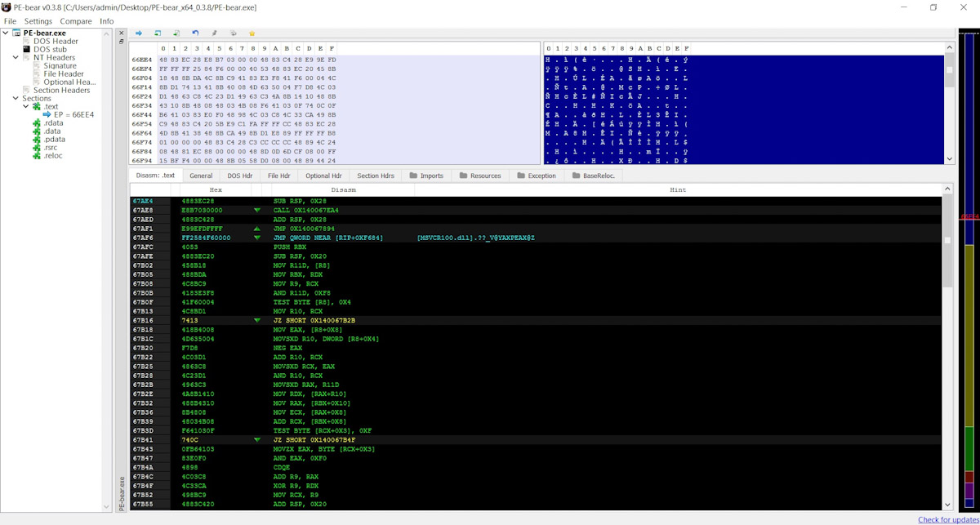Close the hex panel with X icon
The height and width of the screenshot is (525, 980).
coord(122,33)
